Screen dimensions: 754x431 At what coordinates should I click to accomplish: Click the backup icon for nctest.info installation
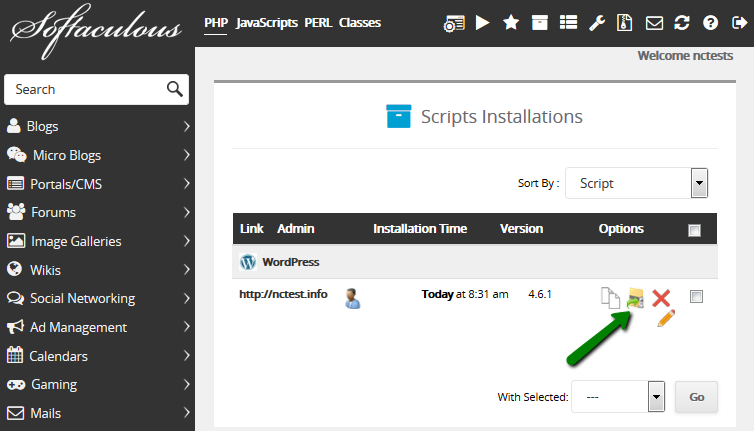(635, 296)
